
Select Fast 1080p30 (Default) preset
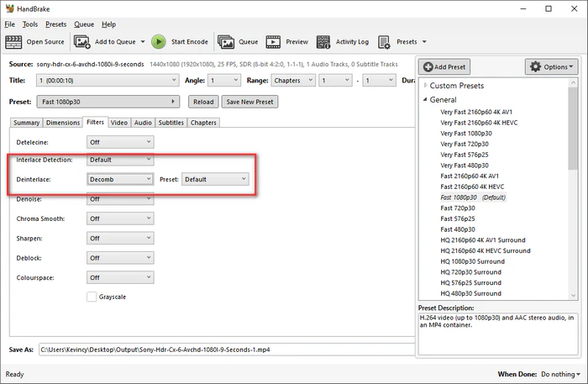[x=473, y=197]
